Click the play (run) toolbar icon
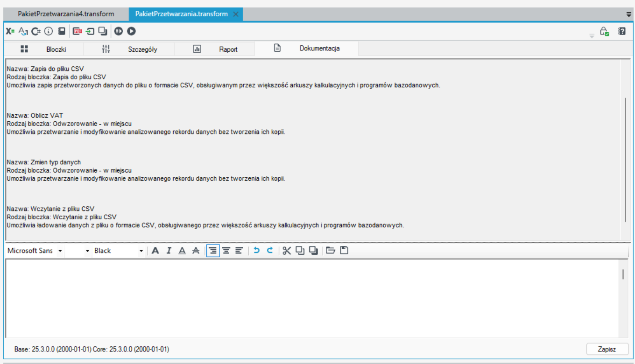This screenshot has width=635, height=364. [x=131, y=31]
